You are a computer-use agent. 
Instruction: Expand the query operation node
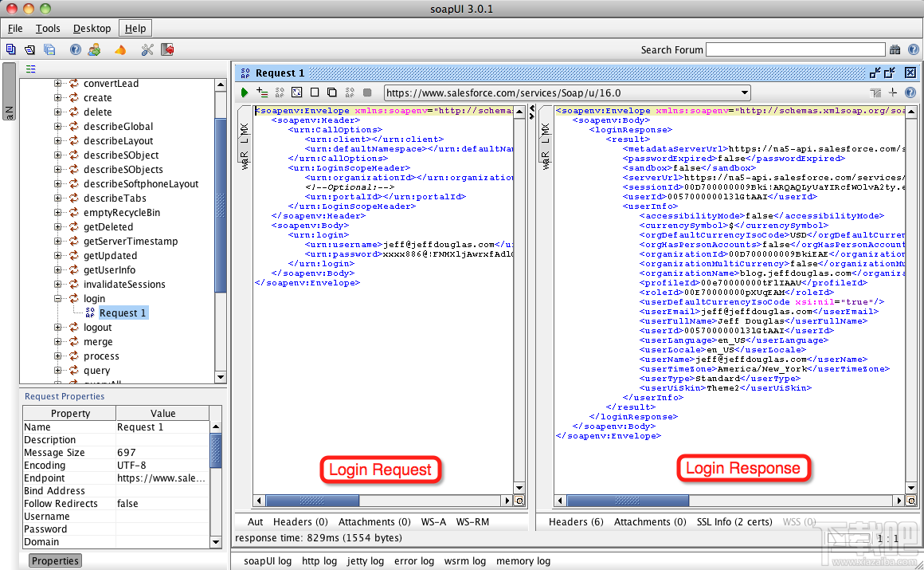click(x=57, y=371)
